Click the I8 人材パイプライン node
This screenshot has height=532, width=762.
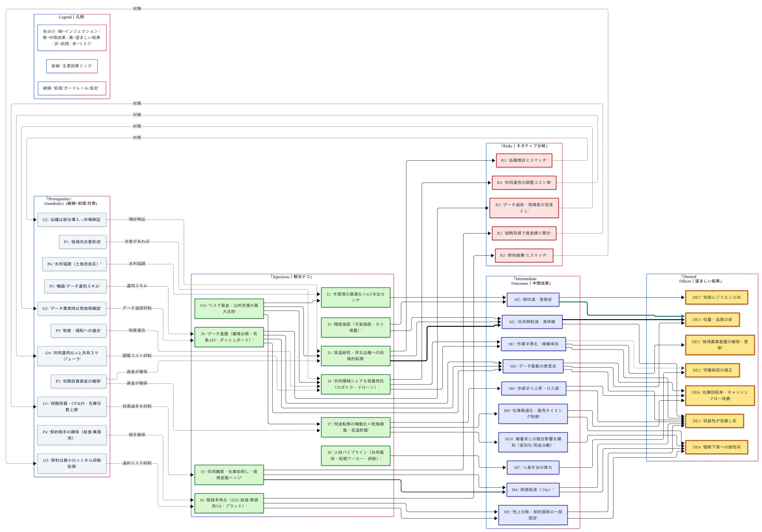pos(355,456)
